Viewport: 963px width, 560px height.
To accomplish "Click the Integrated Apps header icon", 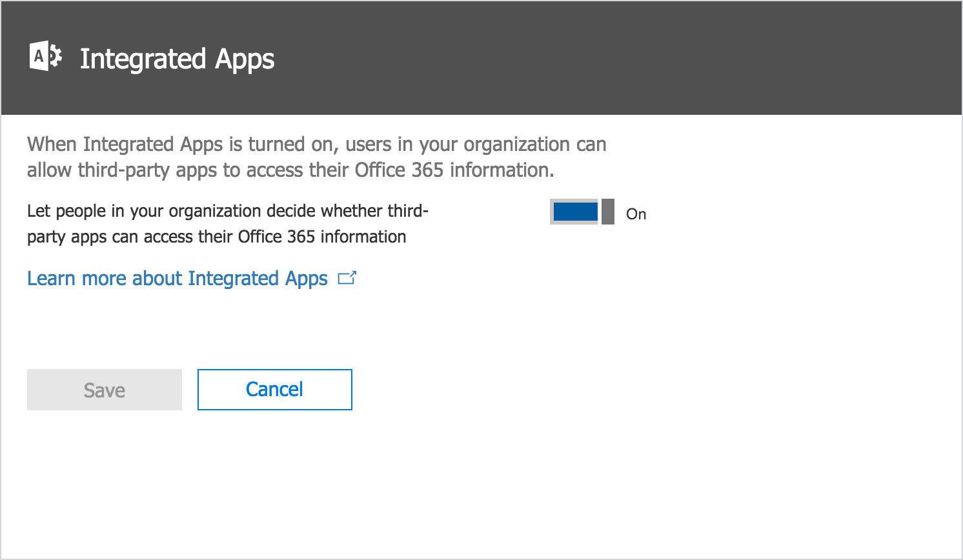I will coord(46,57).
